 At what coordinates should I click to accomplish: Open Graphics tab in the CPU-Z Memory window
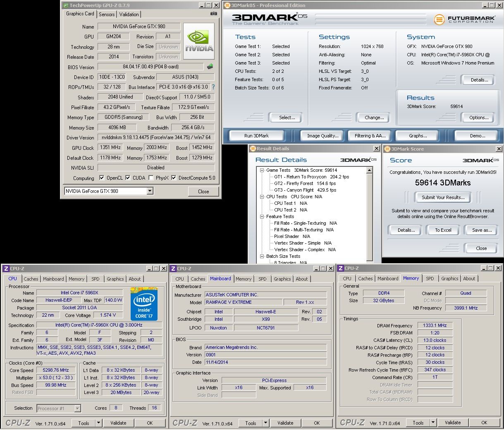click(x=450, y=279)
